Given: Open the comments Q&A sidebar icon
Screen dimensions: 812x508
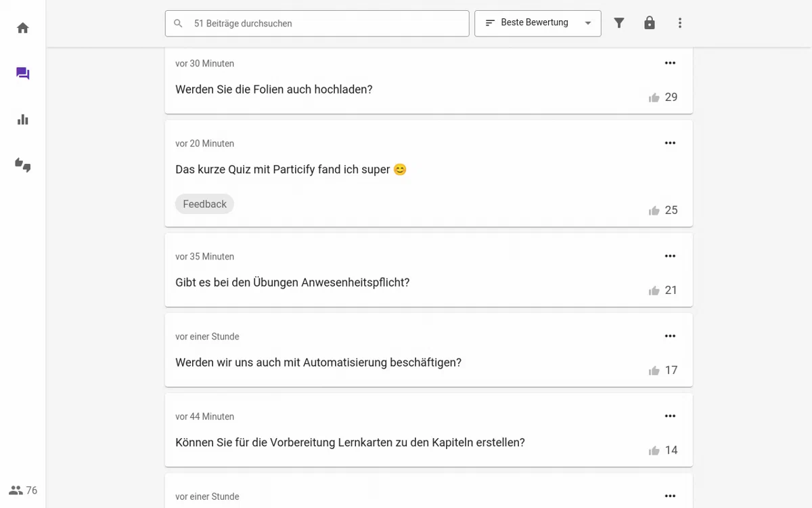Looking at the screenshot, I should (x=23, y=74).
